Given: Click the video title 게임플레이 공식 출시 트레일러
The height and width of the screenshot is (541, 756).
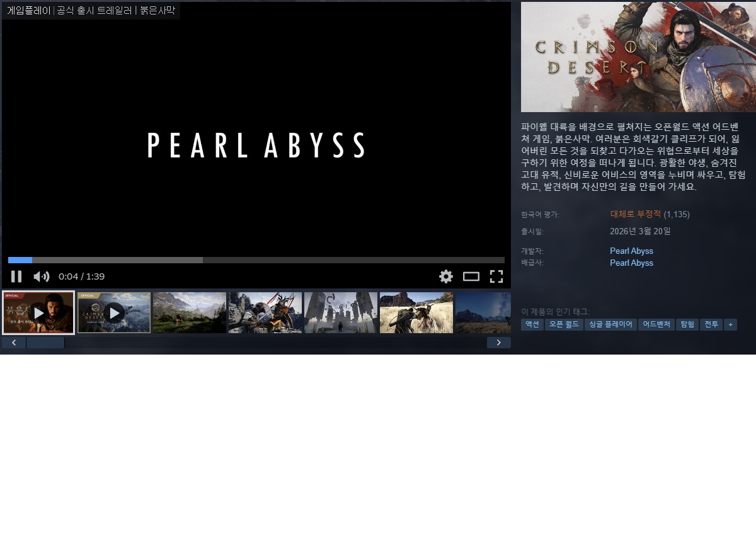Looking at the screenshot, I should (x=91, y=10).
